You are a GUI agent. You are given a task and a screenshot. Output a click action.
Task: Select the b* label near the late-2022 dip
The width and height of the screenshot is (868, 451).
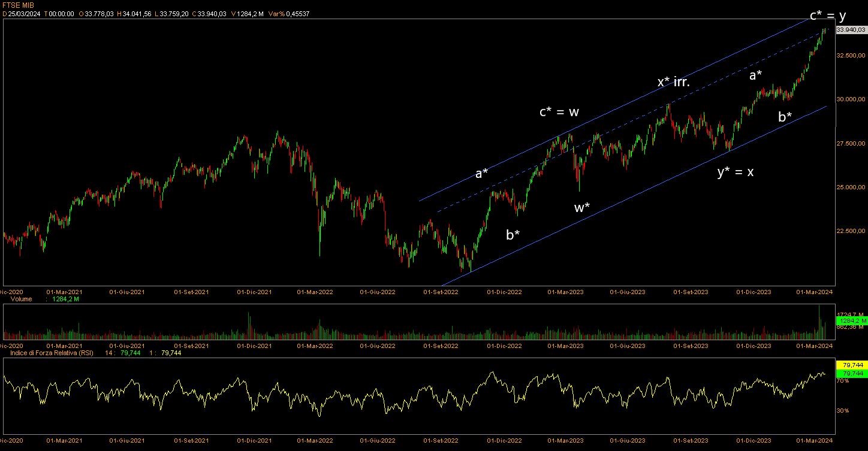pyautogui.click(x=513, y=235)
